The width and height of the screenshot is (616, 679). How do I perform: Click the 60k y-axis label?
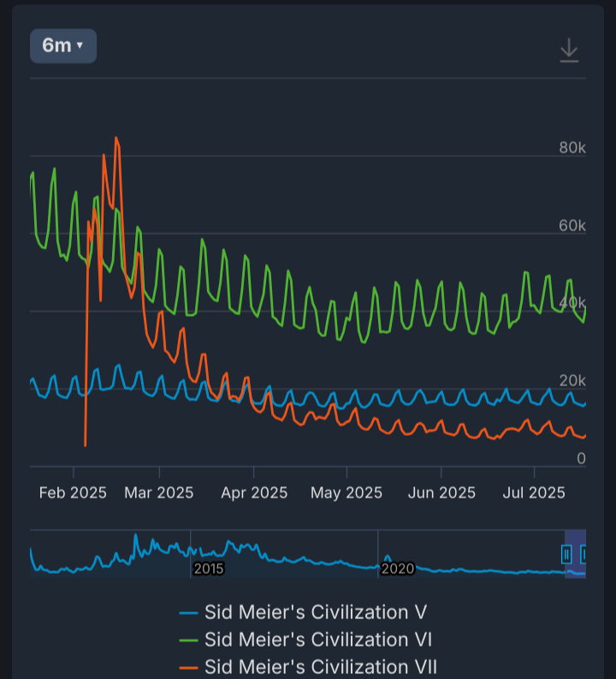pos(572,225)
